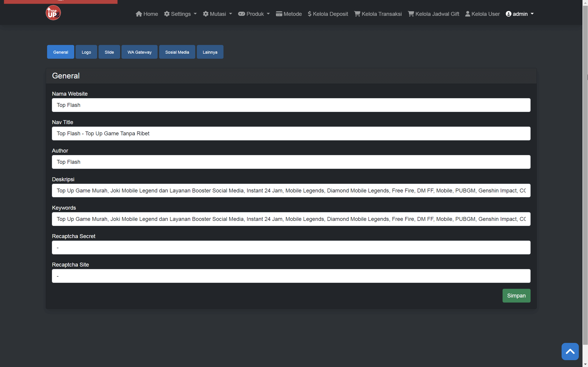Switch to the Logo tab
This screenshot has height=367, width=588.
click(x=86, y=52)
